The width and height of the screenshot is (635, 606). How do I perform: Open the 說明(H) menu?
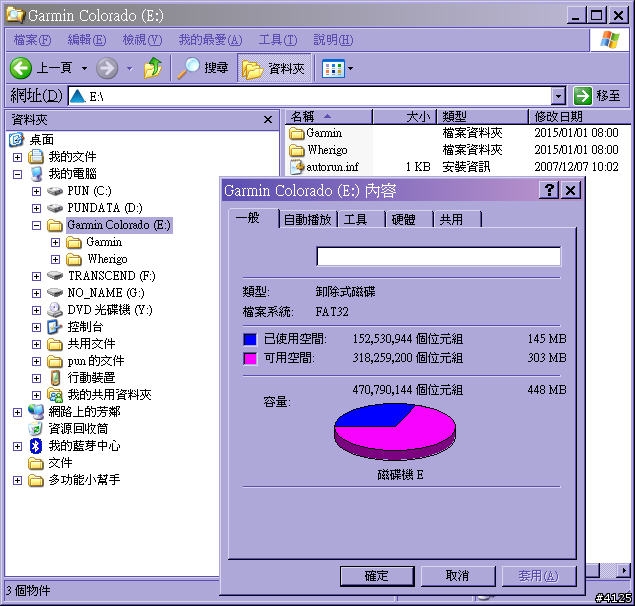pos(333,40)
